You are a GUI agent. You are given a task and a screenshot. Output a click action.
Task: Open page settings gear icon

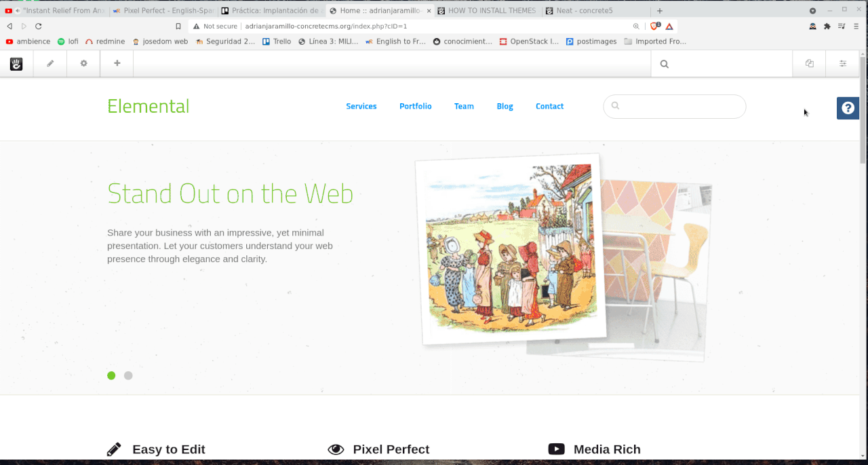[x=83, y=64]
